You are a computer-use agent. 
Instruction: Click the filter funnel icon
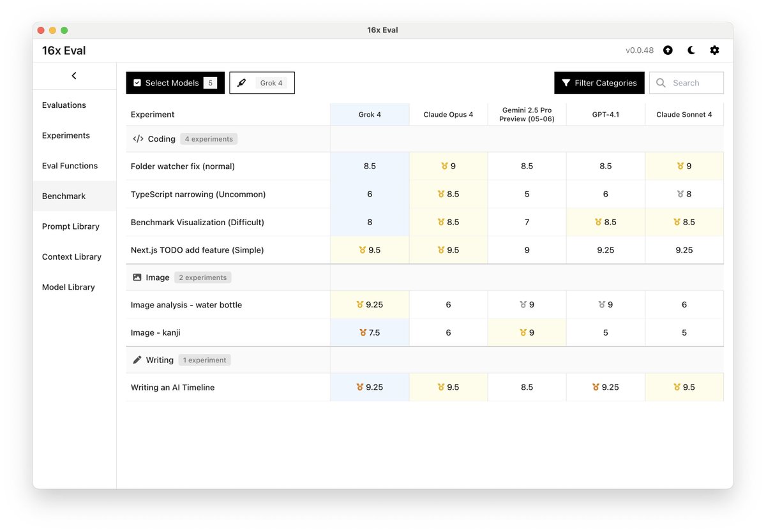click(x=566, y=83)
